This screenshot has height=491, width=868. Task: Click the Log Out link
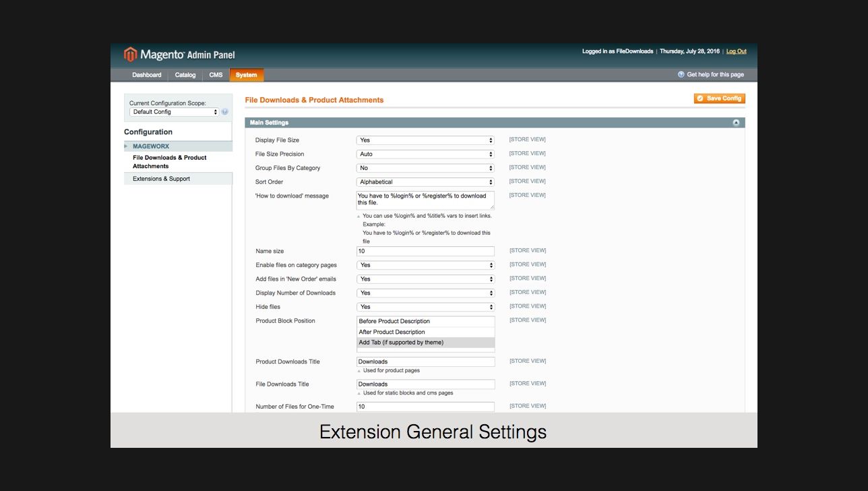click(x=736, y=51)
